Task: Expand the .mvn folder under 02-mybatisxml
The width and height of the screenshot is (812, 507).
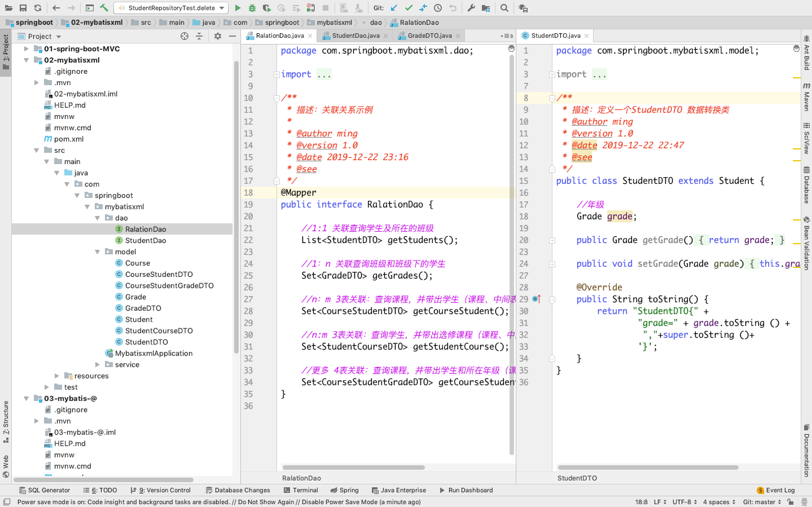Action: click(x=36, y=83)
